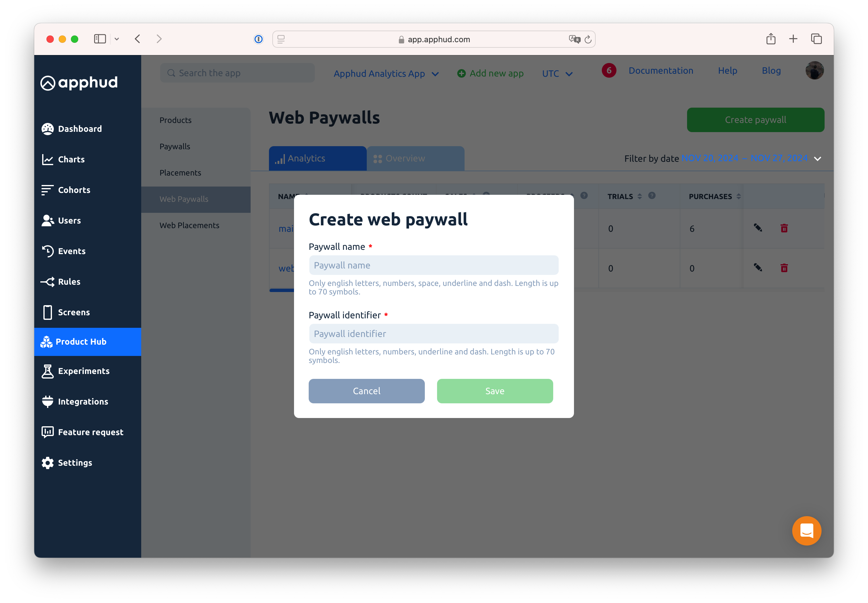Select Placements in left menu
Image resolution: width=868 pixels, height=603 pixels.
[x=181, y=173]
